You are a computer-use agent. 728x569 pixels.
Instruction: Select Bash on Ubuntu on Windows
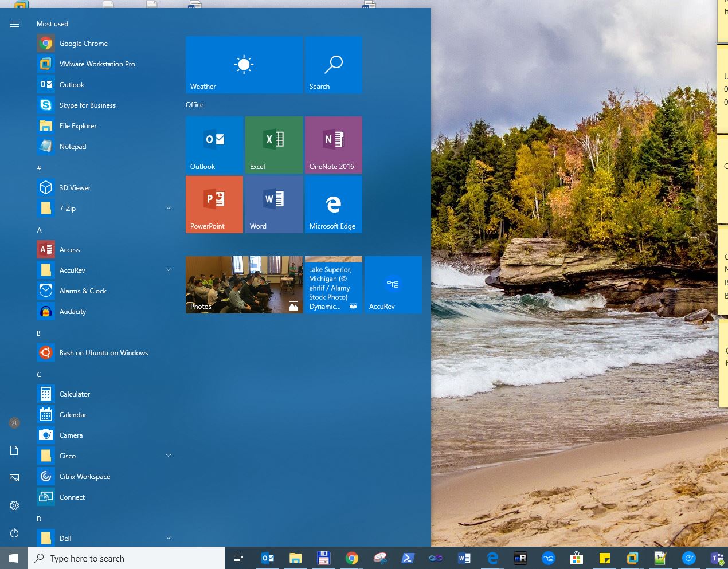(104, 353)
